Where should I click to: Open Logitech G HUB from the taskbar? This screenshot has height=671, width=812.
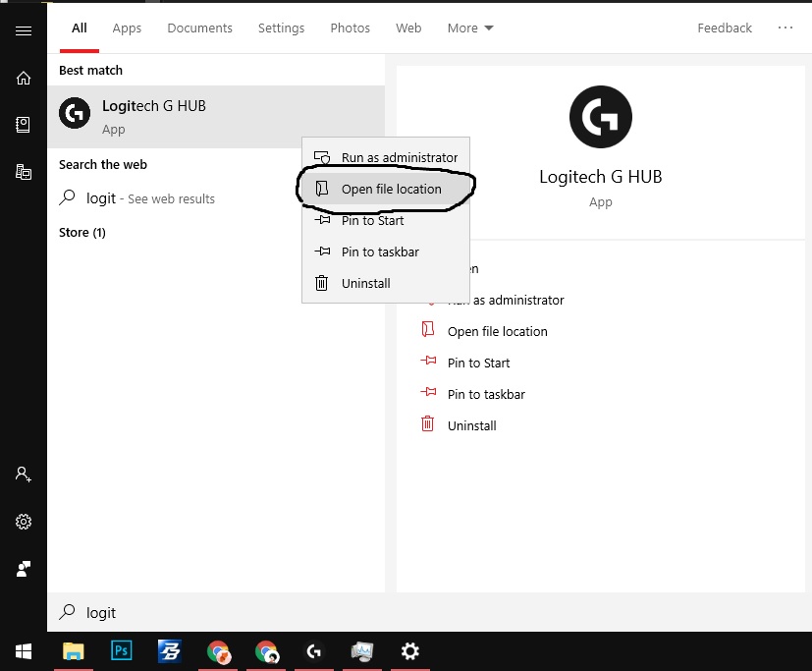click(314, 651)
